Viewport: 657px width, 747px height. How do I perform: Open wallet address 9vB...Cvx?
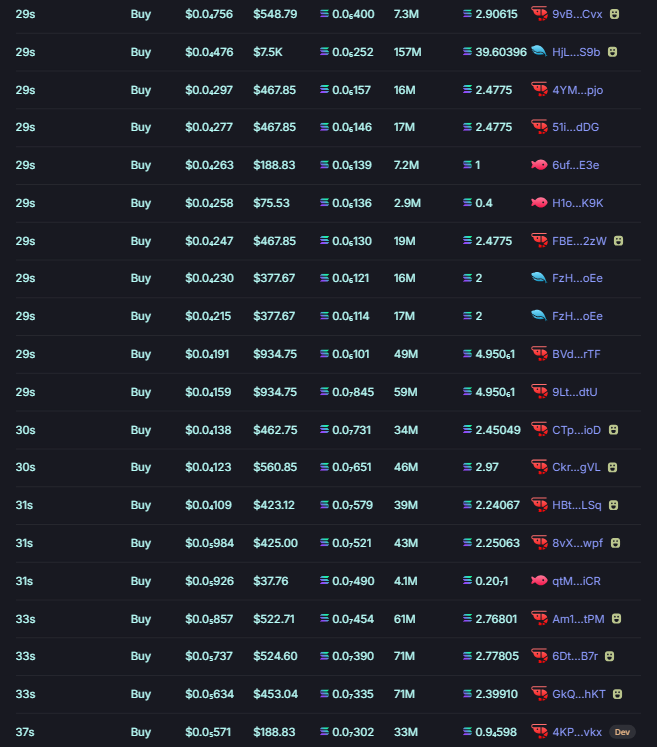coord(577,14)
